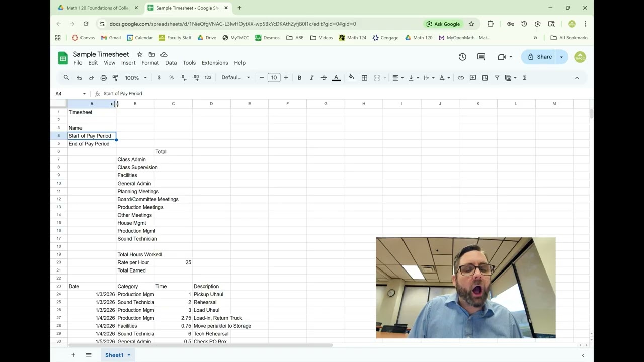The image size is (644, 362).
Task: Expand the horizontal align options
Action: 398,78
